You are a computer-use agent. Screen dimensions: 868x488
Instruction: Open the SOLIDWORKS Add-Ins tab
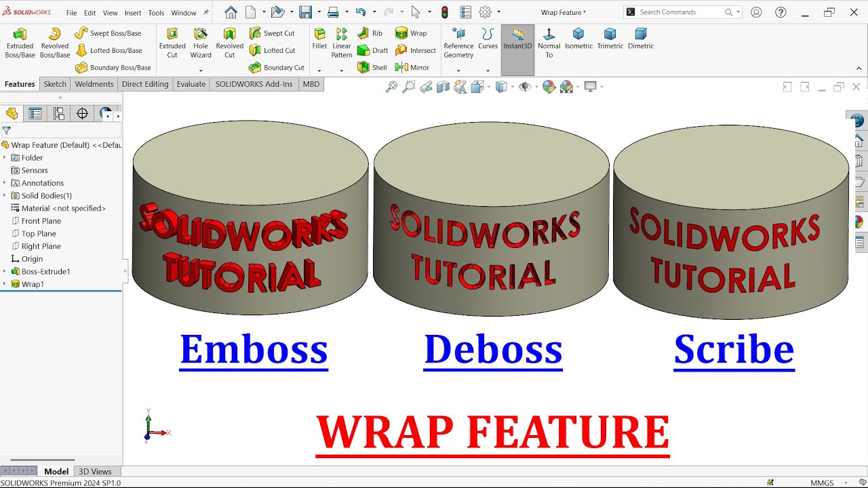coord(254,84)
